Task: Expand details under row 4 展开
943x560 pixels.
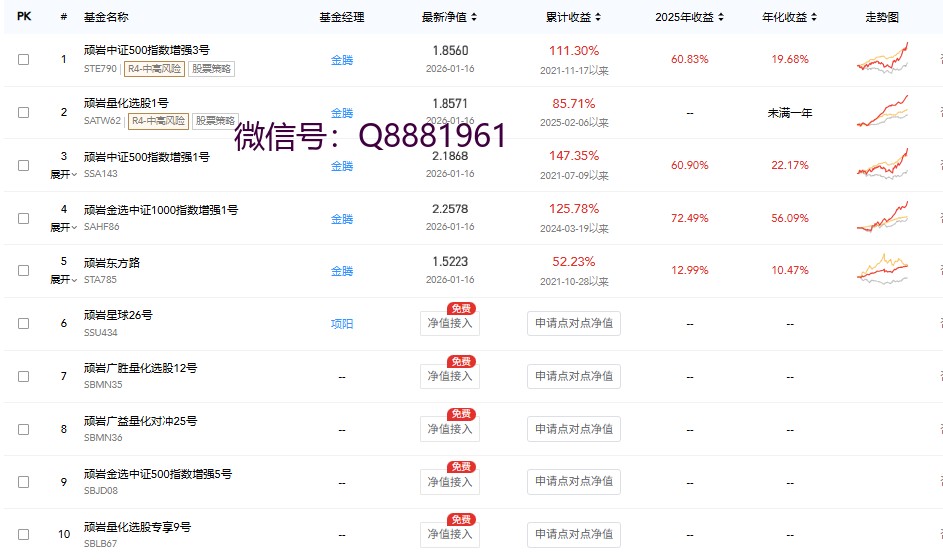Action: tap(63, 227)
